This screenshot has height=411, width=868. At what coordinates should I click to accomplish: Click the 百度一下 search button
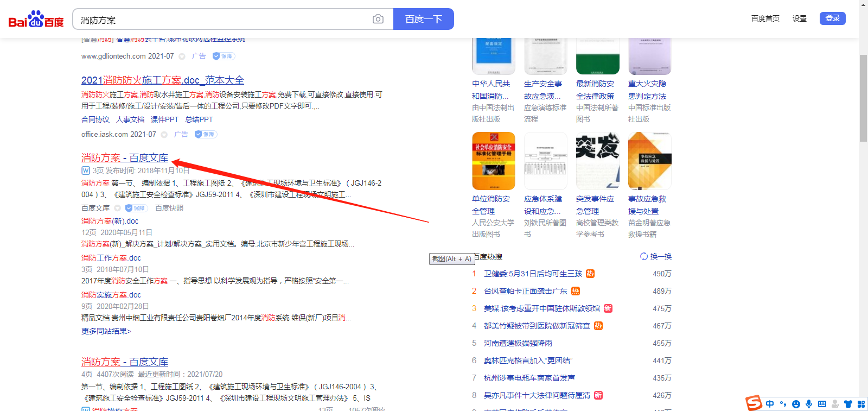424,19
